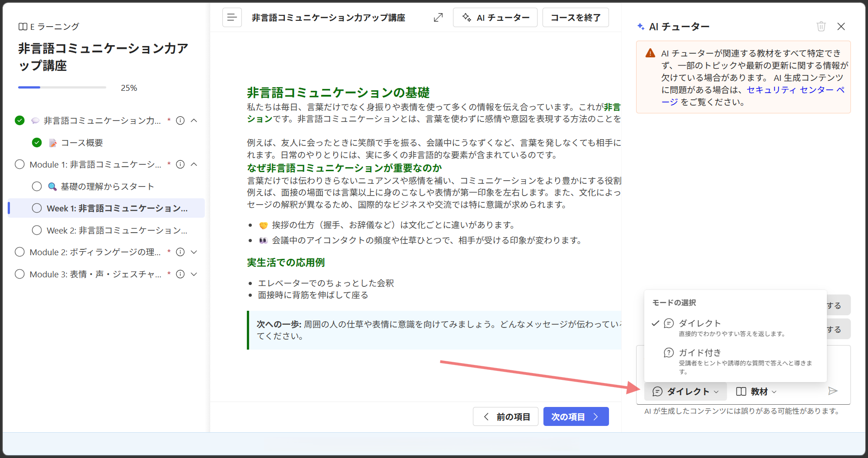Click コースを終了 button
The width and height of the screenshot is (868, 458).
pyautogui.click(x=576, y=18)
